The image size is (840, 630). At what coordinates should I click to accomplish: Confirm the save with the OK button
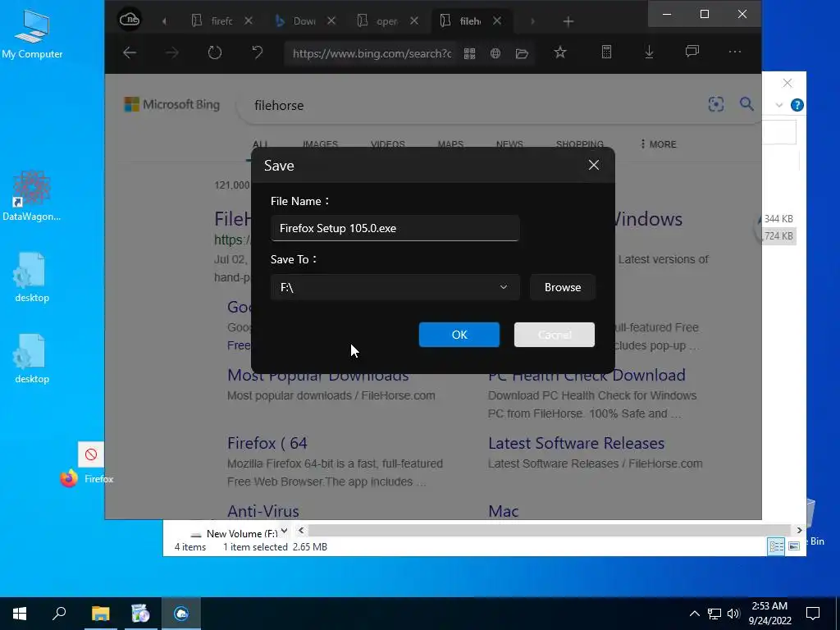coord(459,335)
